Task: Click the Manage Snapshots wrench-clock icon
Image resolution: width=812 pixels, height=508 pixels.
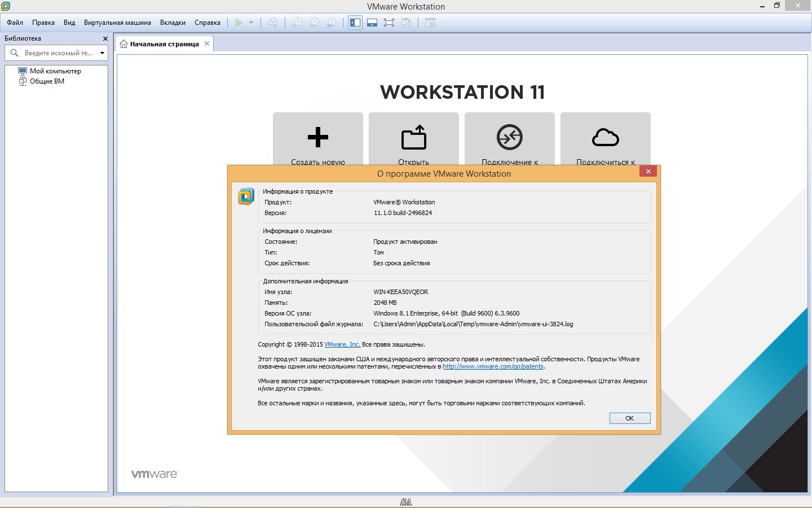Action: [x=332, y=23]
